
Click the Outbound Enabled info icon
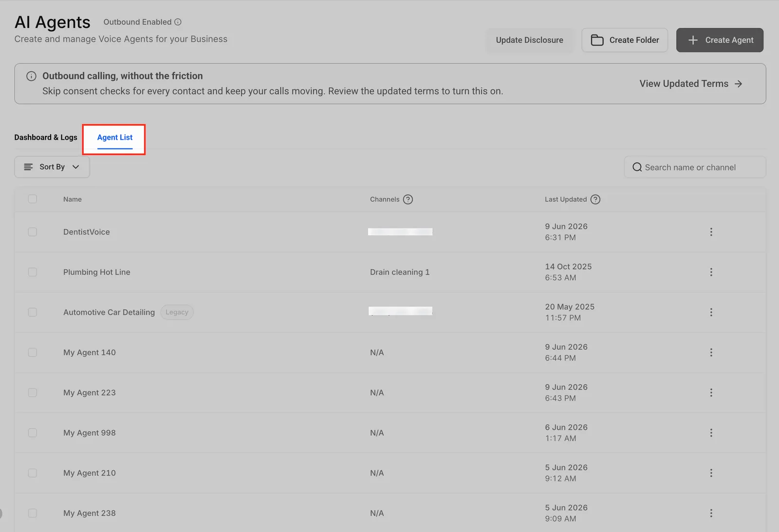click(x=178, y=22)
